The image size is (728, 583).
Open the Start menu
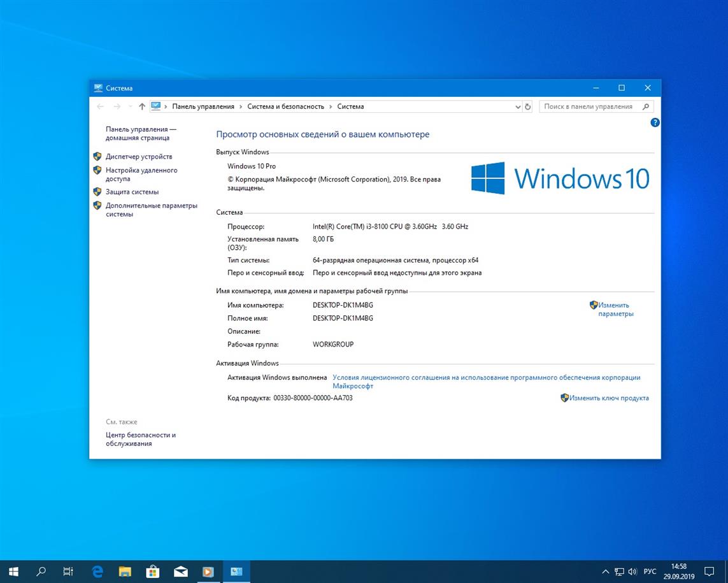[x=13, y=572]
